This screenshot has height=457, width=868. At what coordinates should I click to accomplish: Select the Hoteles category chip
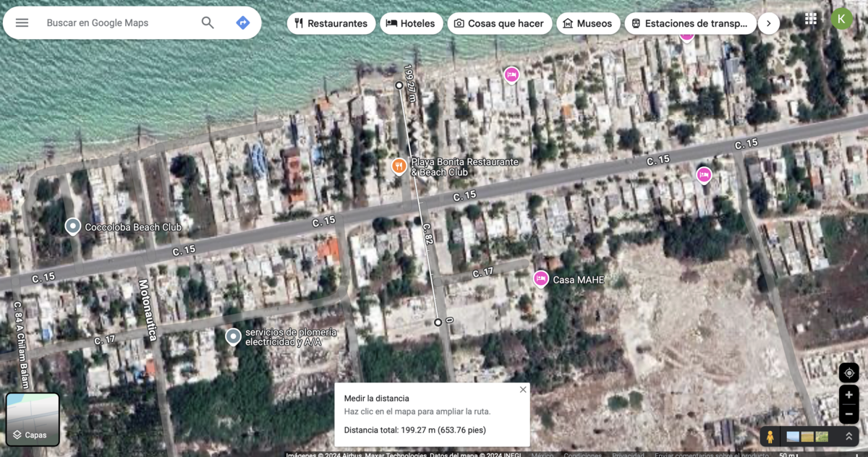pyautogui.click(x=411, y=23)
